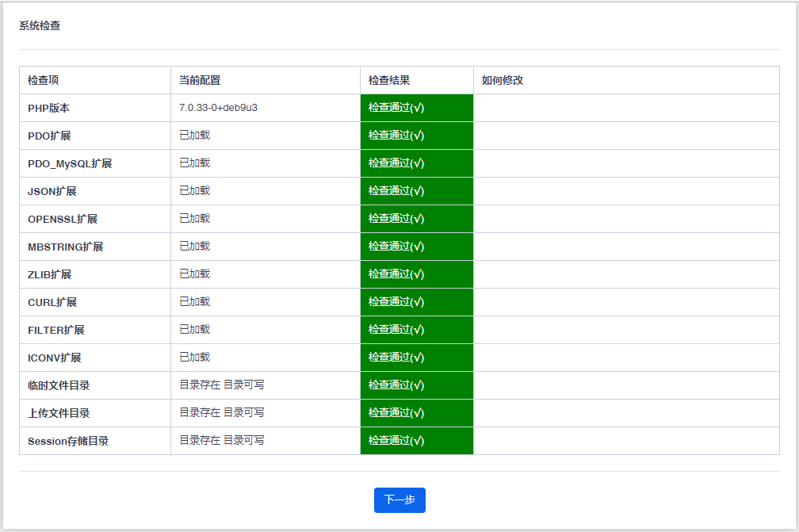Click the green result cell for CURL扩展
This screenshot has height=532, width=799.
click(416, 302)
